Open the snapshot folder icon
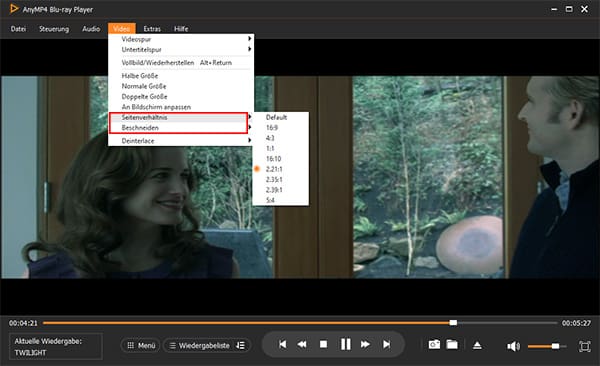Viewport: 600px width, 366px height. point(452,345)
